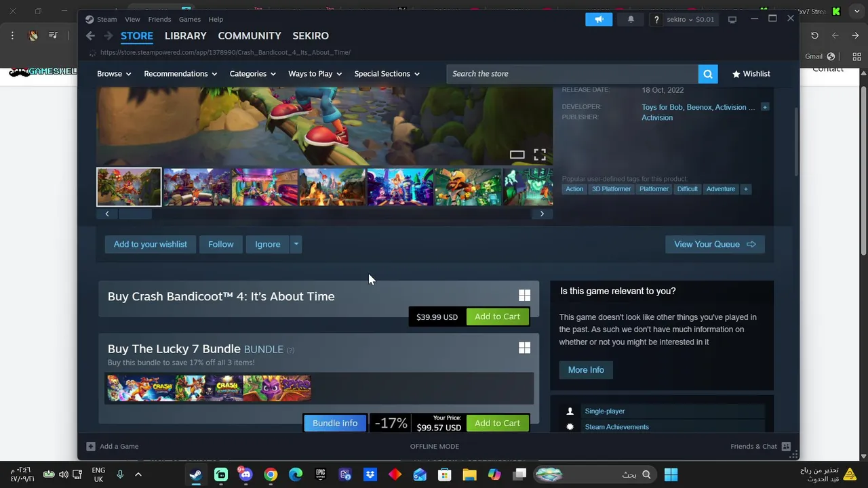The image size is (868, 488).
Task: Expand the developer list plus button
Action: 765,107
